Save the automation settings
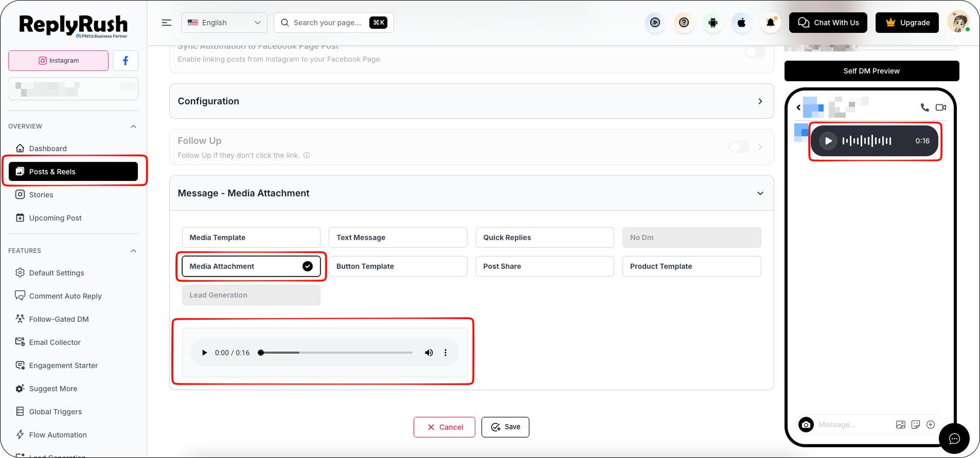 (x=505, y=427)
